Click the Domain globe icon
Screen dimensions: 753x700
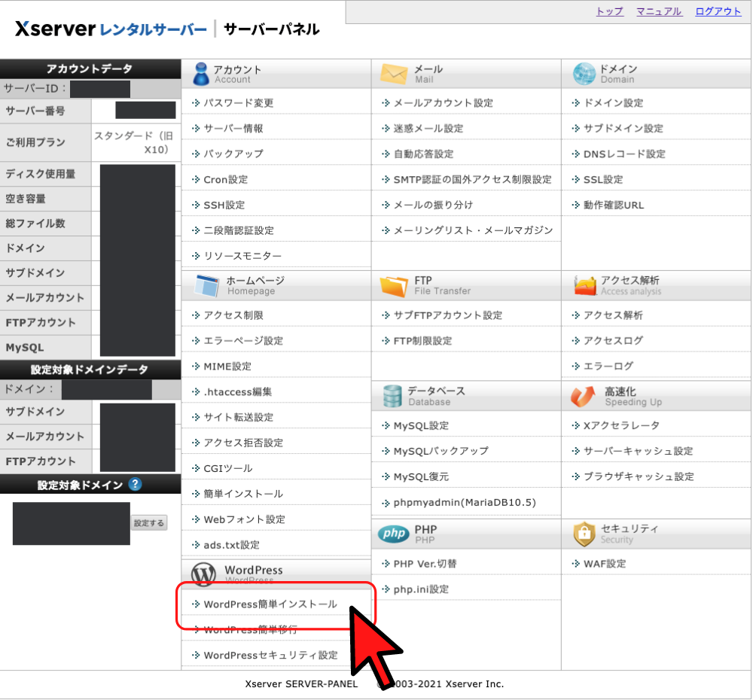coord(584,74)
